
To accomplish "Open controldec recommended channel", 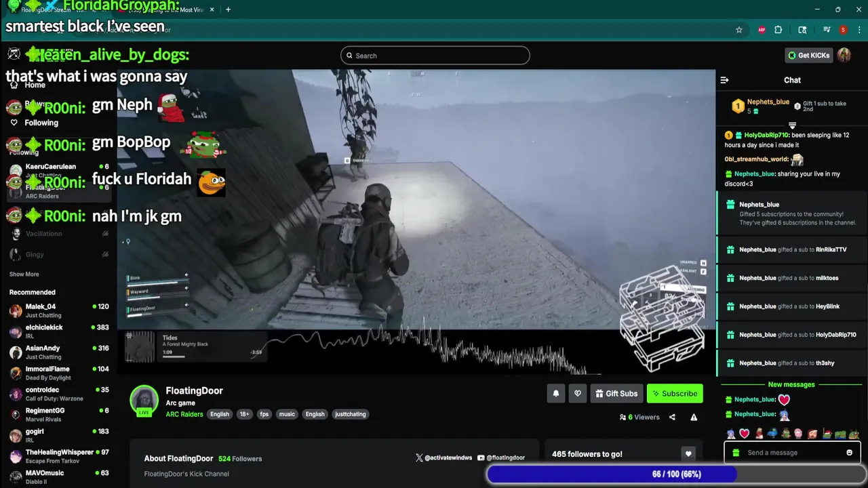I will pyautogui.click(x=60, y=394).
